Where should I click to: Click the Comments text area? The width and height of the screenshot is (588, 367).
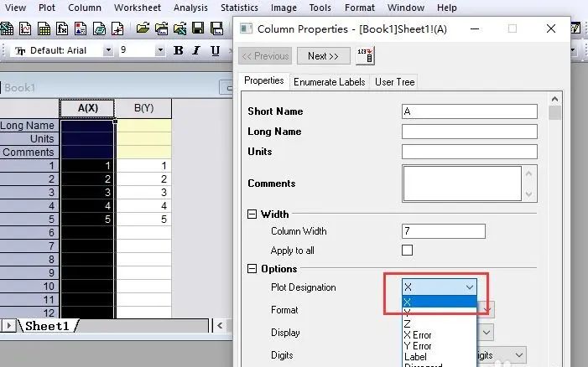(462, 183)
